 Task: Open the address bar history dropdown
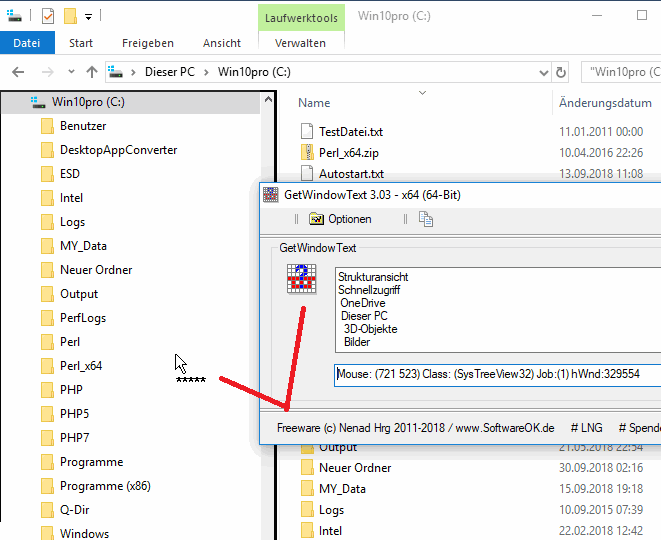544,73
